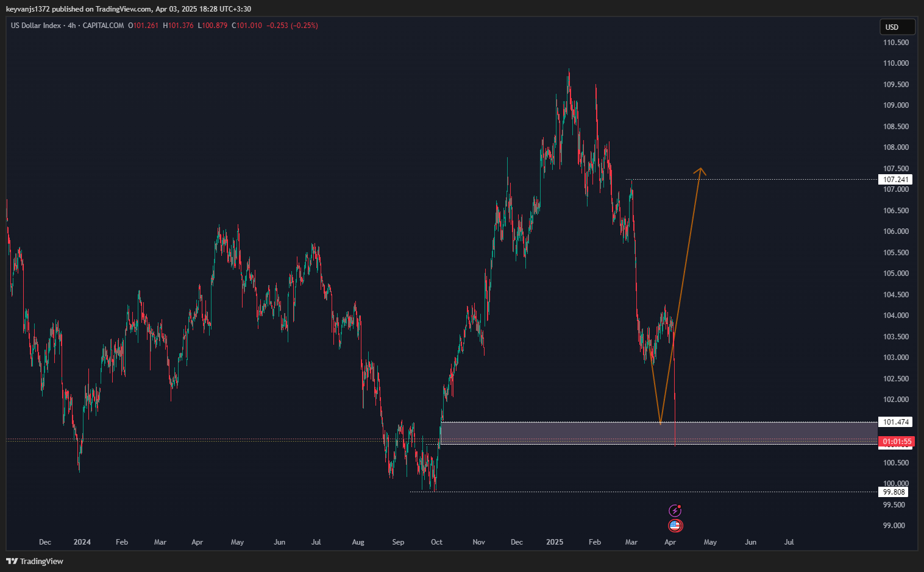924x572 pixels.
Task: Click the CAPITALCOM source label
Action: (103, 26)
